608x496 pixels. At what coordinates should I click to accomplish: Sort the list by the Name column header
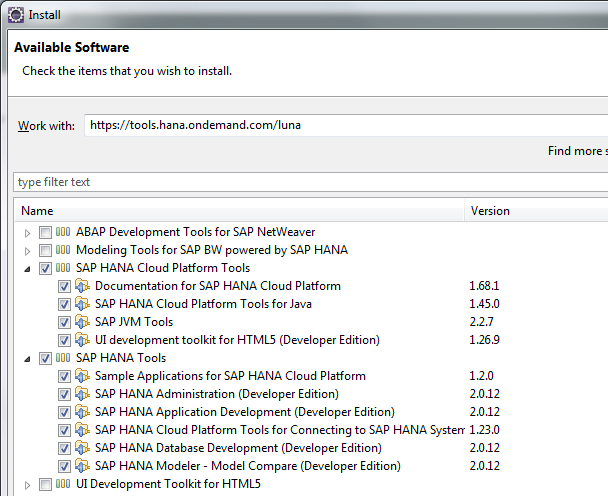240,211
